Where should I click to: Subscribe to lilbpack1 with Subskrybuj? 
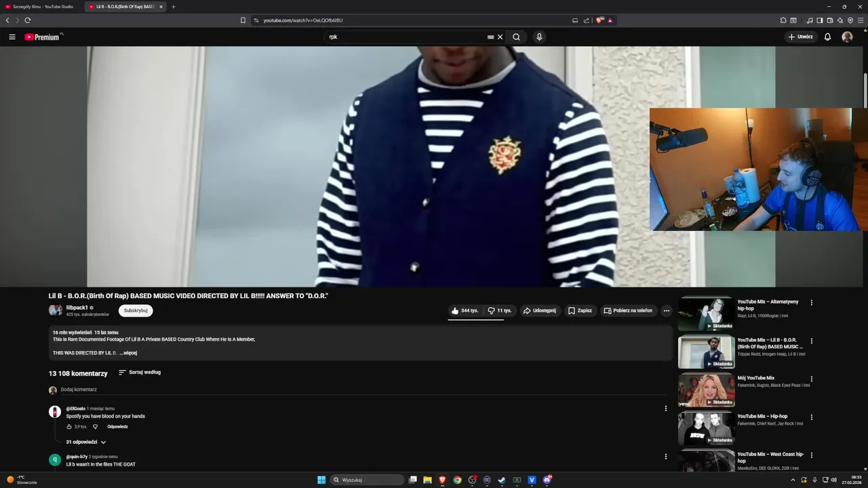point(136,310)
